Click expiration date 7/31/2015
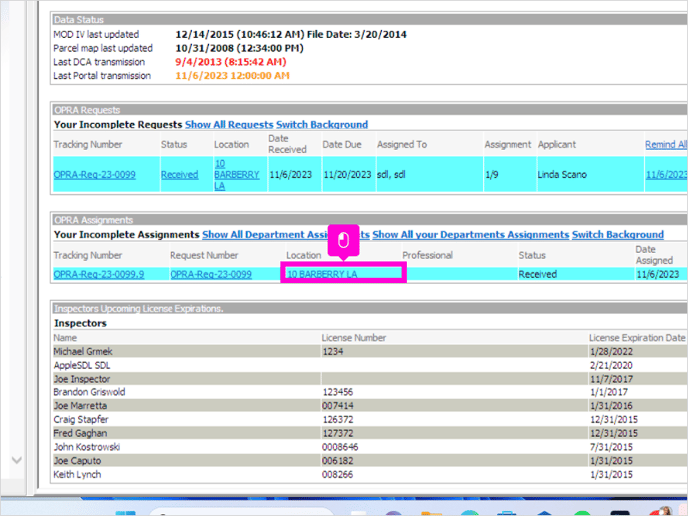688x516 pixels. pos(611,447)
